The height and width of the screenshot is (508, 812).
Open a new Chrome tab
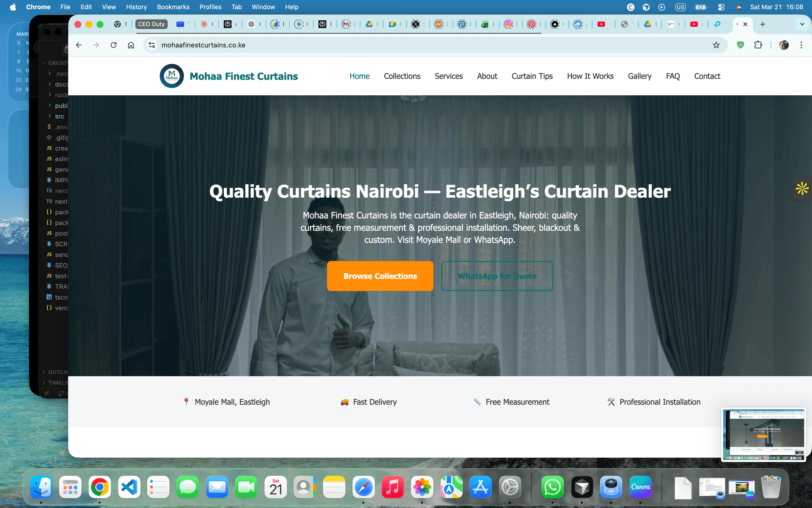763,24
